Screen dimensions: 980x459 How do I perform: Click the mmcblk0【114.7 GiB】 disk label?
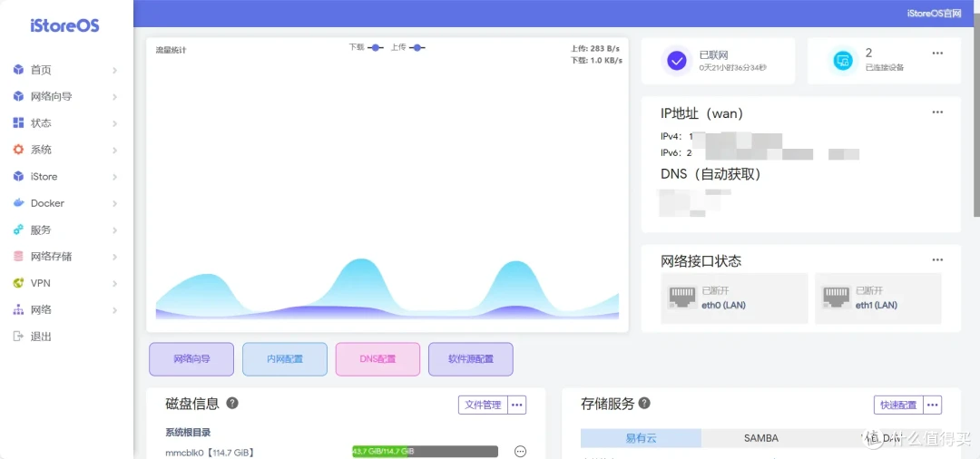click(210, 452)
